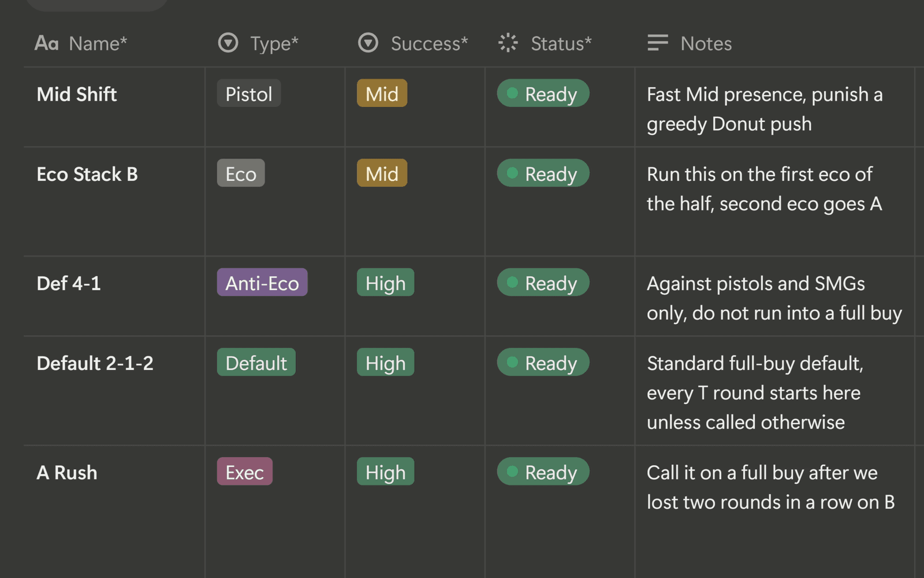924x578 pixels.
Task: Click the green Default type tag
Action: pyautogui.click(x=256, y=362)
